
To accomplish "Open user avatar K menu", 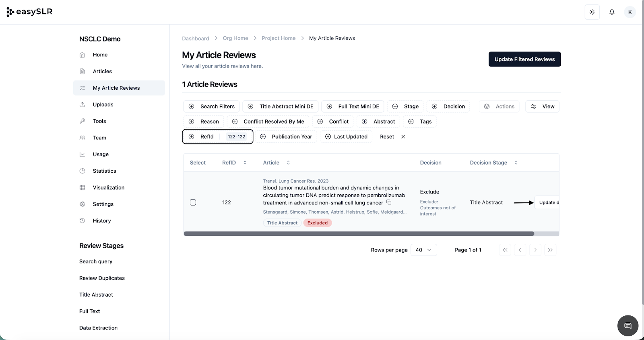I will (x=630, y=12).
